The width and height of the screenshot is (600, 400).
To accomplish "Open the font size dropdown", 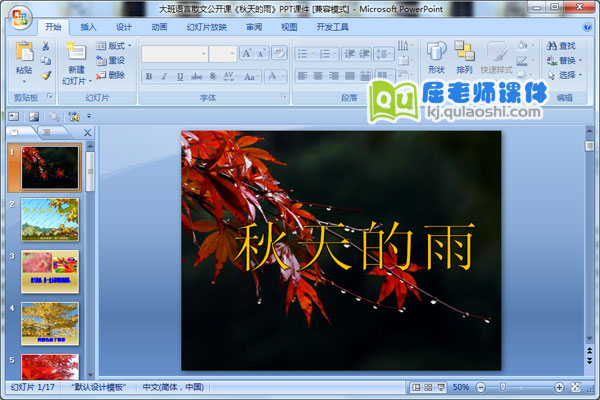I will point(232,54).
